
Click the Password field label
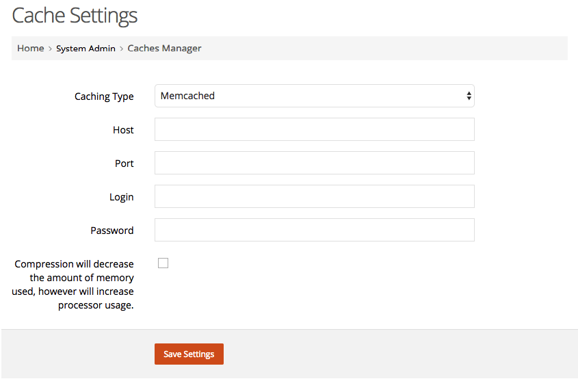pyautogui.click(x=112, y=231)
